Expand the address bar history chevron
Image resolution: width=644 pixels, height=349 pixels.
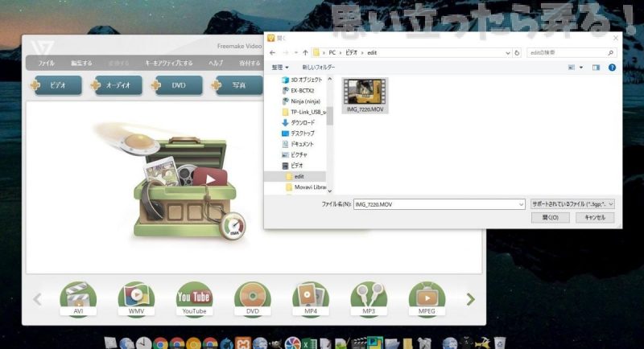pos(508,53)
